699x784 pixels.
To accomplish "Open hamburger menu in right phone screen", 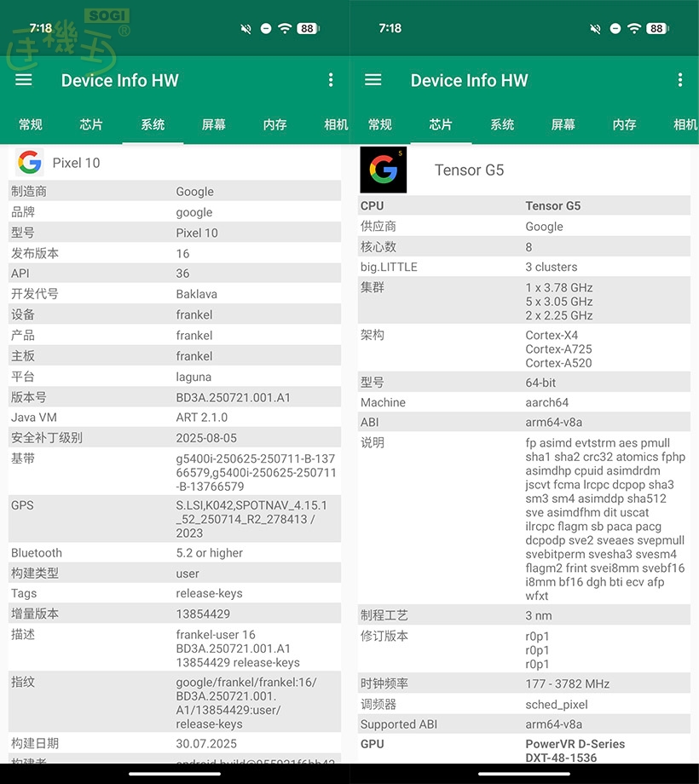I will tap(373, 80).
